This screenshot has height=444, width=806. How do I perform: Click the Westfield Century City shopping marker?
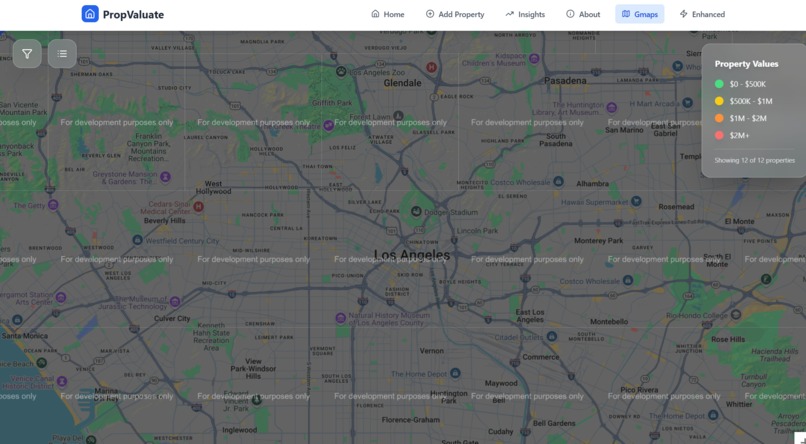coord(137,240)
